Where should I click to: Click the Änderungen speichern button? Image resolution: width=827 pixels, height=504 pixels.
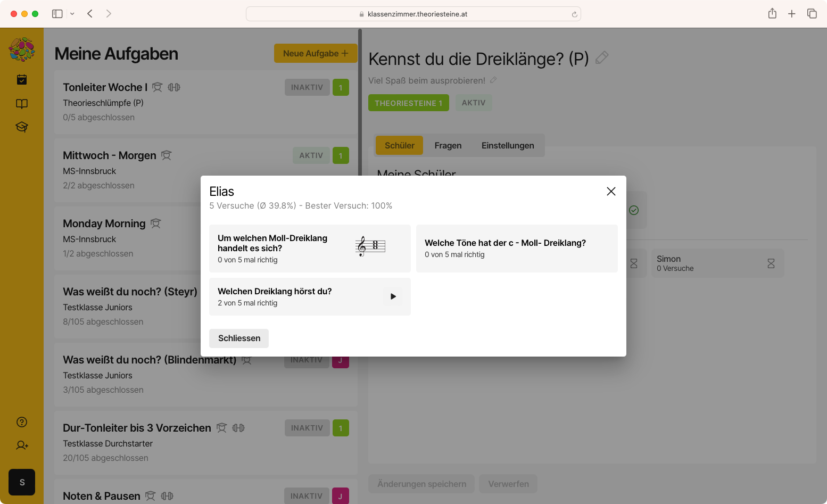tap(421, 484)
